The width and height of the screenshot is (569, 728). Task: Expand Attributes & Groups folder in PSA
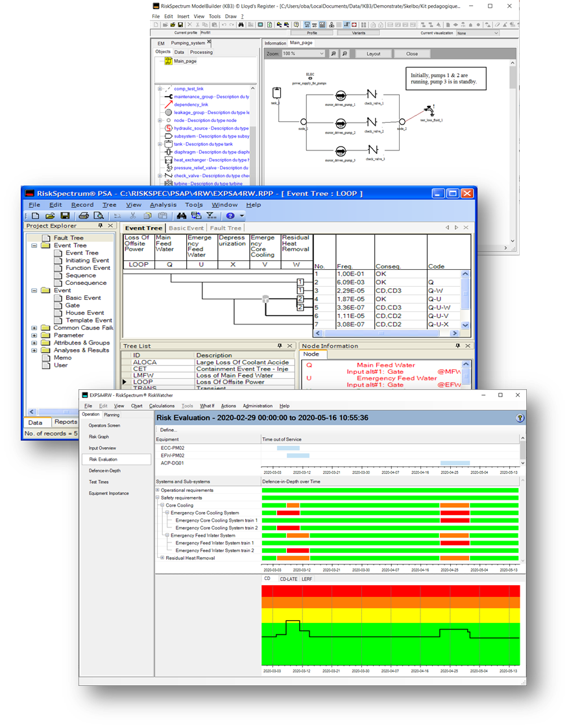[x=34, y=343]
